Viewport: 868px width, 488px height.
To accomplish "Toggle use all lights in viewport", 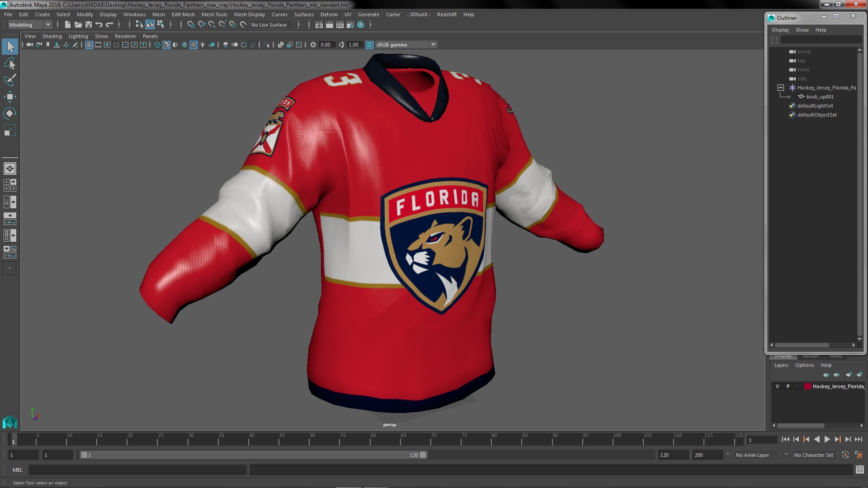I will pos(203,45).
